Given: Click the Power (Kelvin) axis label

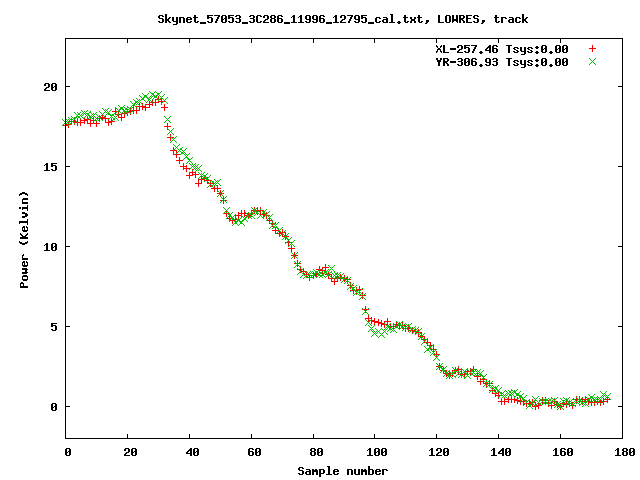Looking at the screenshot, I should (x=24, y=240).
